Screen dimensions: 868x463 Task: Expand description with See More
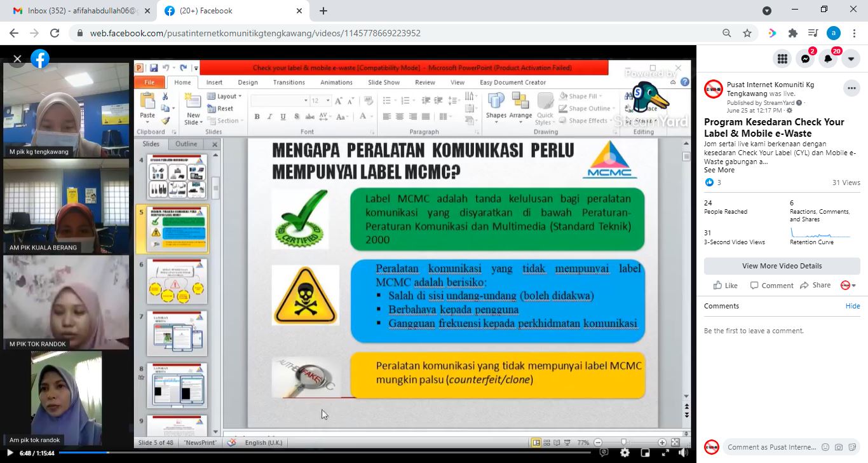pos(719,170)
